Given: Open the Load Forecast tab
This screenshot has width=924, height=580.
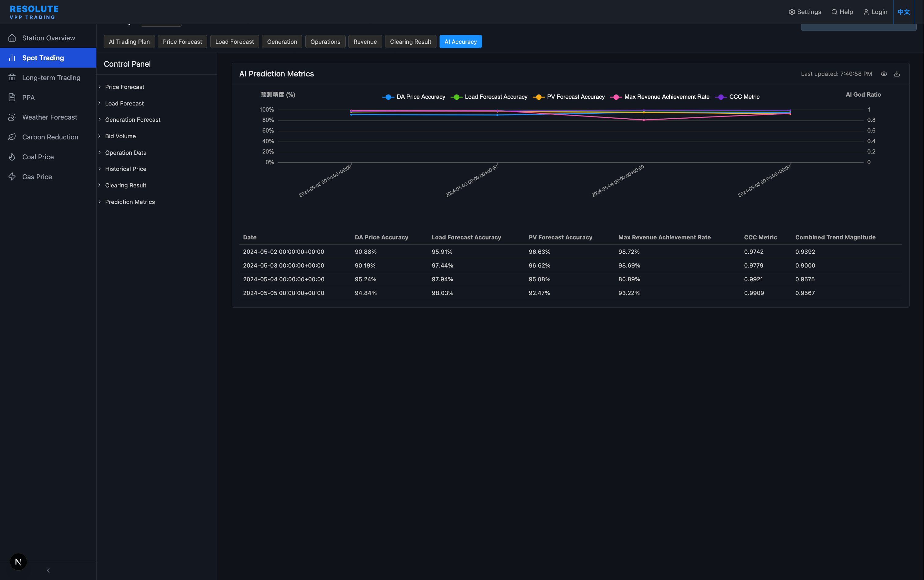Looking at the screenshot, I should point(235,42).
